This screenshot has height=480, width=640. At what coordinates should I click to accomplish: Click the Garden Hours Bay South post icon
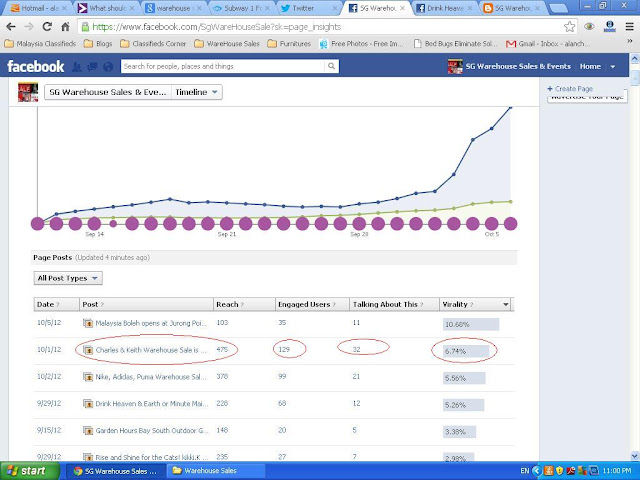(88, 431)
